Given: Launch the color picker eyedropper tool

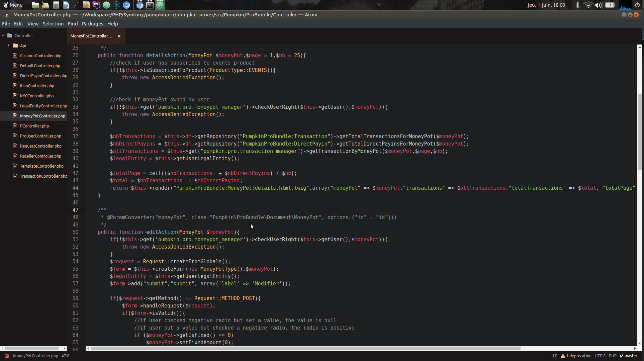Looking at the screenshot, I should [x=76, y=5].
